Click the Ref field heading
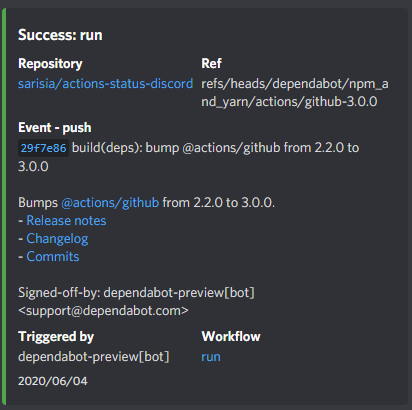412x410 pixels. pyautogui.click(x=211, y=63)
